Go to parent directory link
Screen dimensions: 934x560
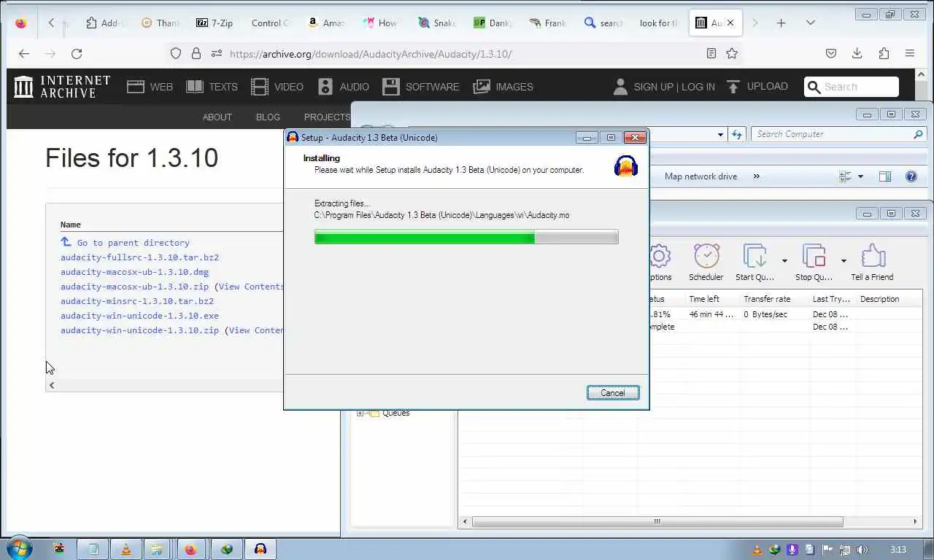[133, 243]
